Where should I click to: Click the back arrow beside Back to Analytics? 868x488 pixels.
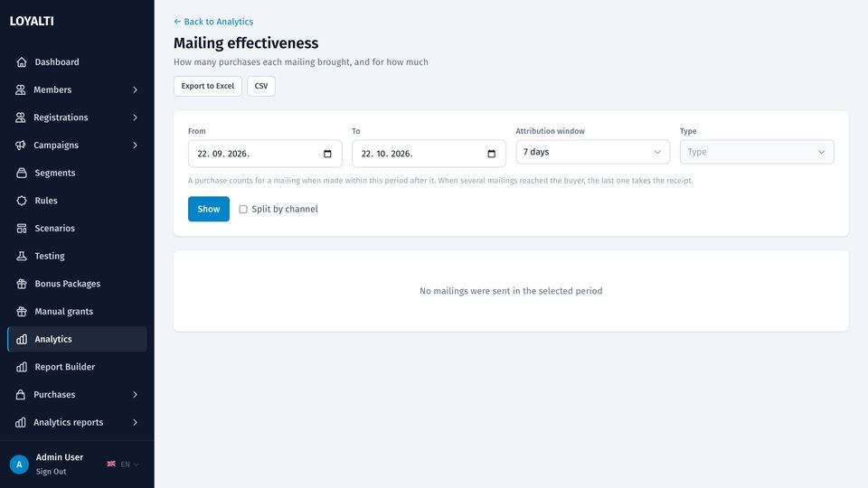tap(177, 22)
